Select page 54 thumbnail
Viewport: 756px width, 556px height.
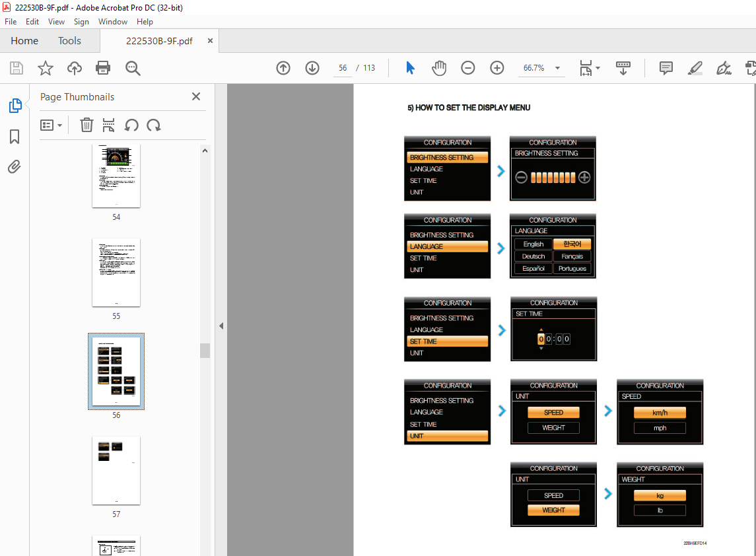(116, 176)
